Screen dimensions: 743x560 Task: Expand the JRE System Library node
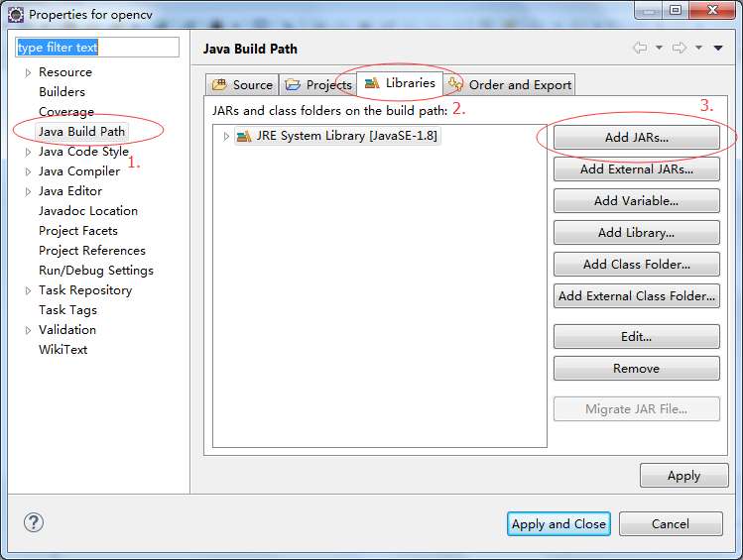(226, 137)
